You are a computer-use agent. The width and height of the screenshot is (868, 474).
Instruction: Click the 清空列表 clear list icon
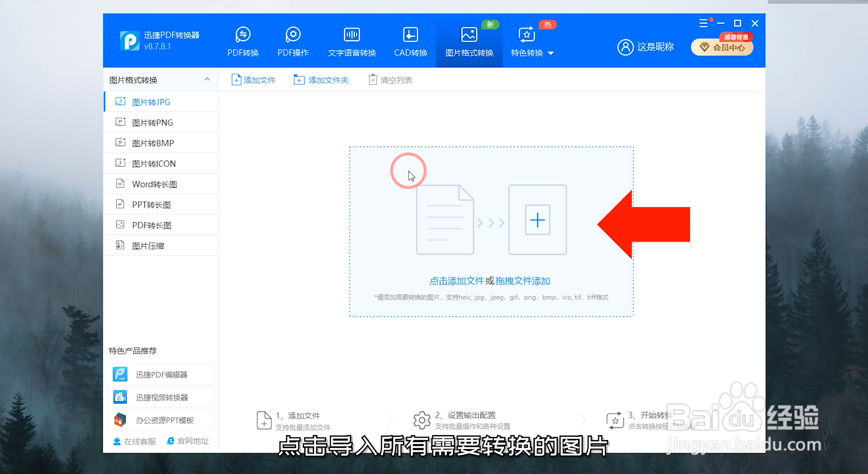[373, 80]
